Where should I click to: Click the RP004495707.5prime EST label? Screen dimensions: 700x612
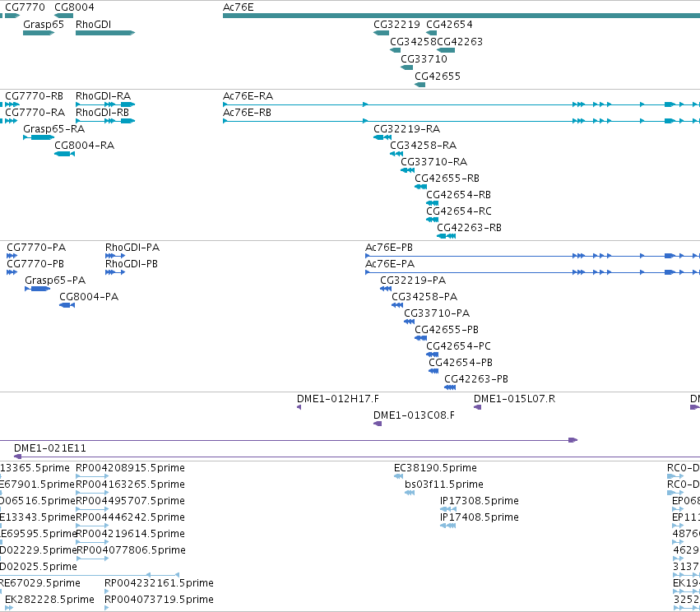(x=130, y=501)
